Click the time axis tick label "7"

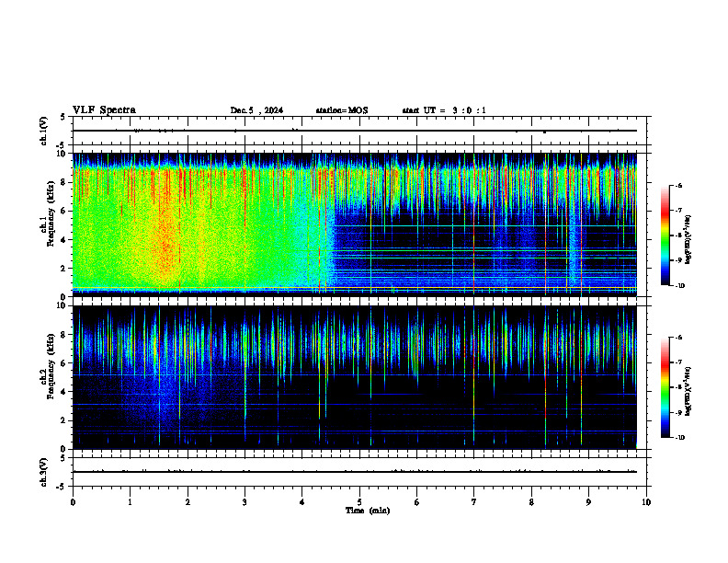(x=474, y=502)
